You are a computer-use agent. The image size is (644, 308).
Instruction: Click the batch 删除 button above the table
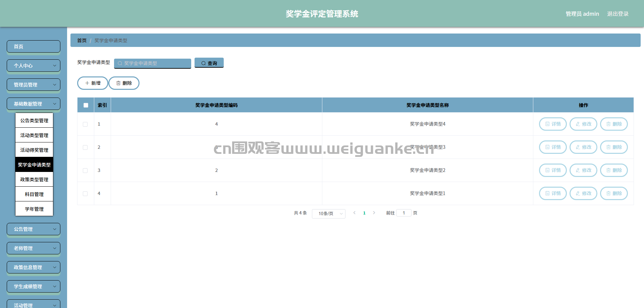(x=124, y=83)
